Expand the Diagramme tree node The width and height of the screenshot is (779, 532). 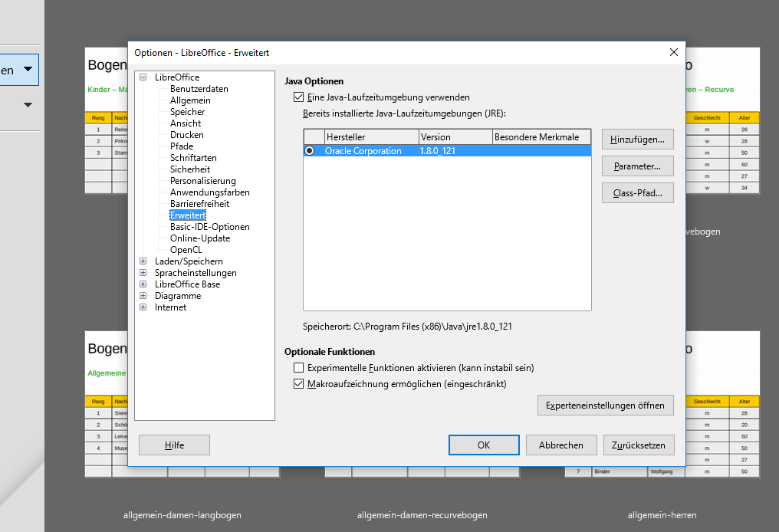point(143,296)
